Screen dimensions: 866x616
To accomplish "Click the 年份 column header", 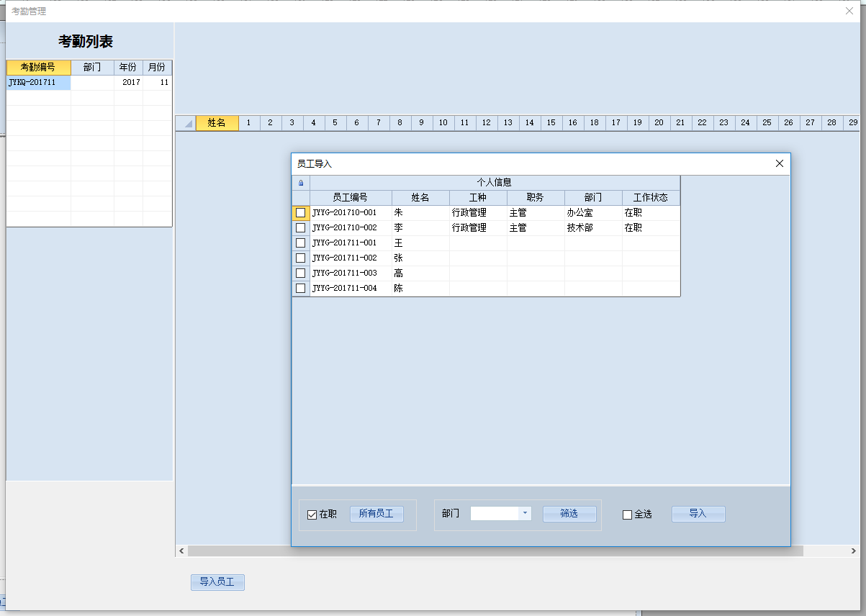I will [128, 67].
